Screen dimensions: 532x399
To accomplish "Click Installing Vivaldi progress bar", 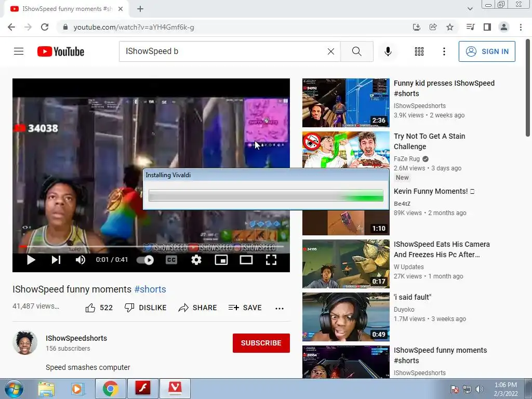I will coord(266,195).
